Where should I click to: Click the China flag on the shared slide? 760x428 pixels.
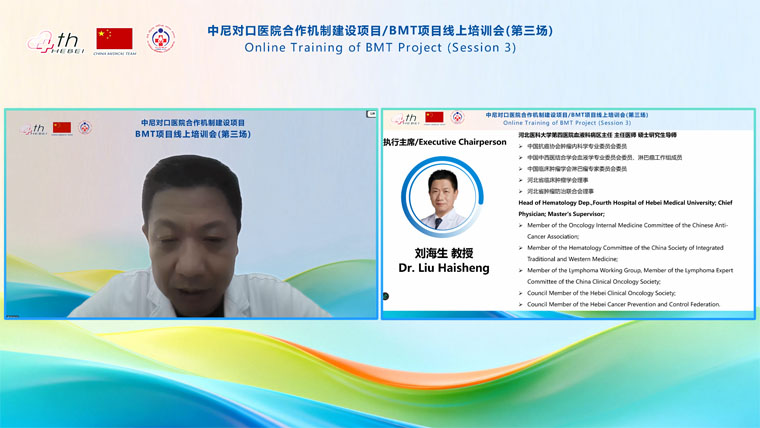[x=434, y=117]
